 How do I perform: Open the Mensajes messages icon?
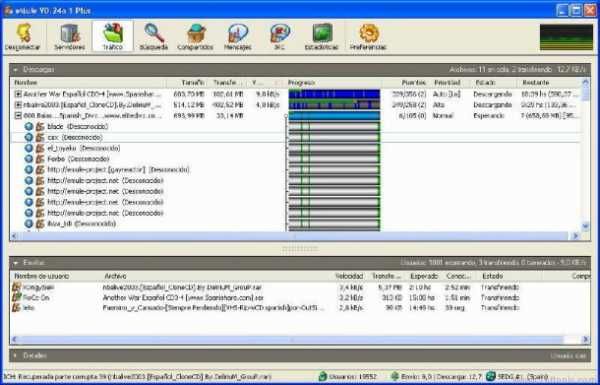point(238,36)
